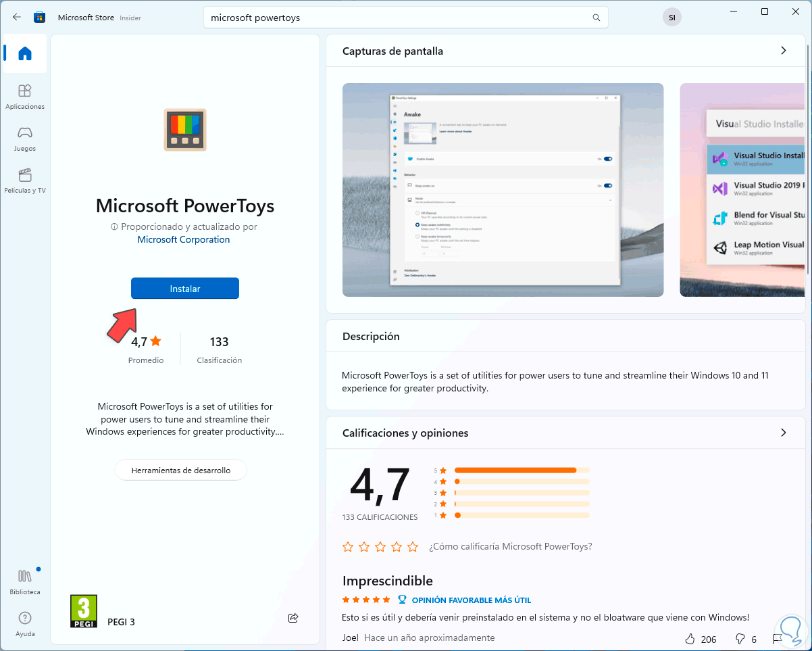Click the 4,7 Promedio rating

click(x=146, y=349)
